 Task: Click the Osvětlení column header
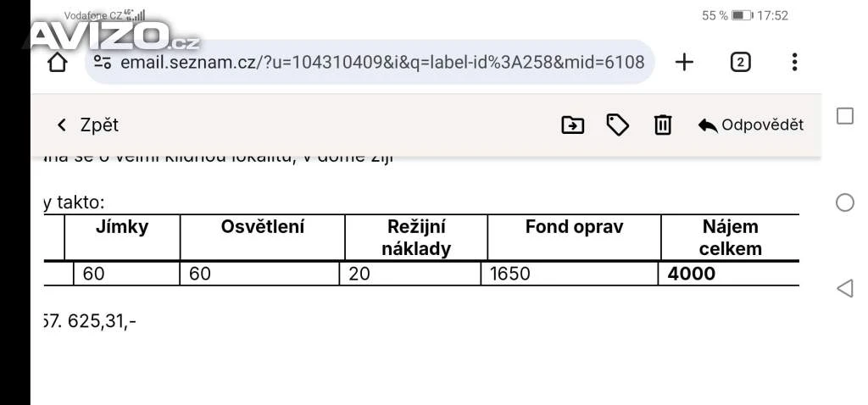point(262,227)
